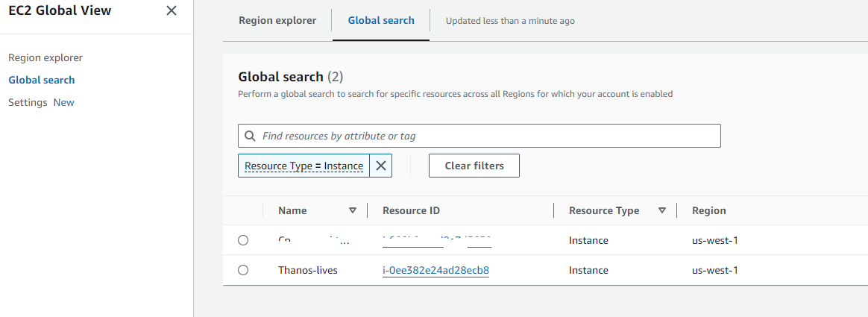Viewport: 868px width, 317px height.
Task: Click the Resource Type = Instance filter token
Action: [x=304, y=166]
